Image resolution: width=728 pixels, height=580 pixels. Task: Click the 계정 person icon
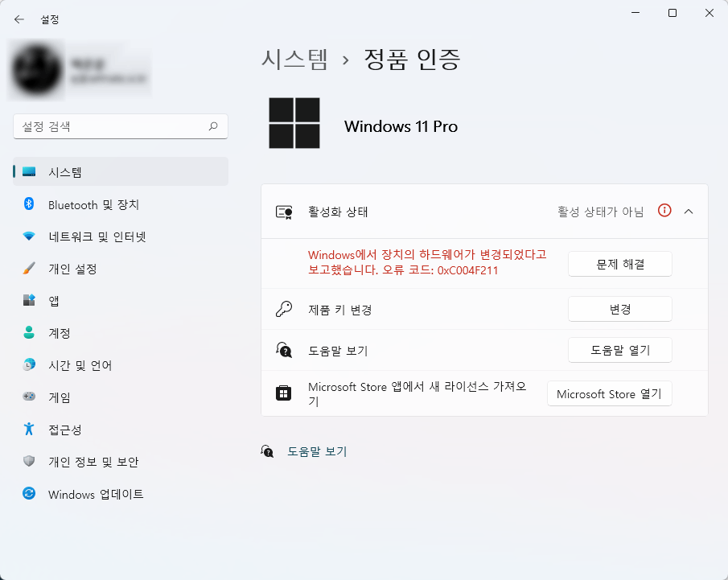(29, 332)
